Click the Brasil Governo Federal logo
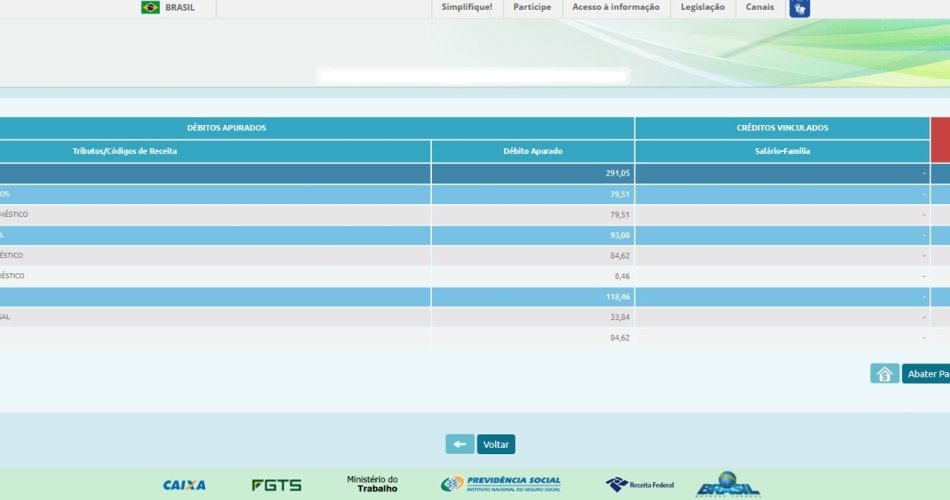This screenshot has height=500, width=950. [728, 485]
